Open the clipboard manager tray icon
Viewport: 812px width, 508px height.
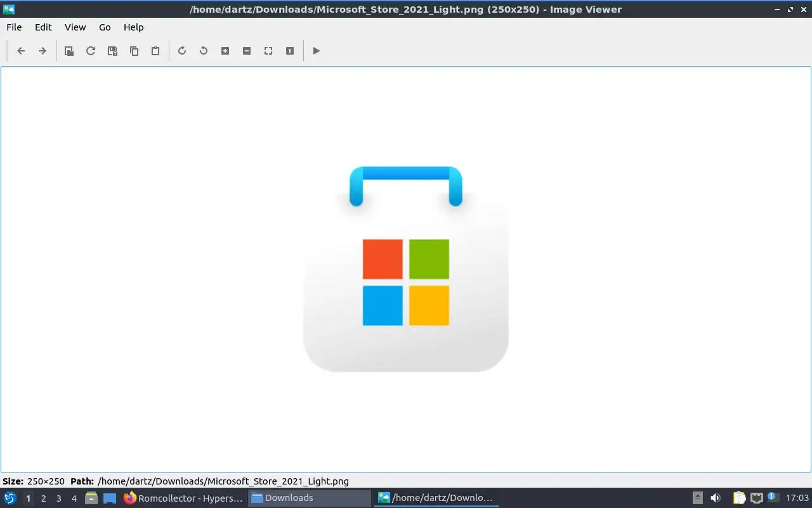[739, 498]
